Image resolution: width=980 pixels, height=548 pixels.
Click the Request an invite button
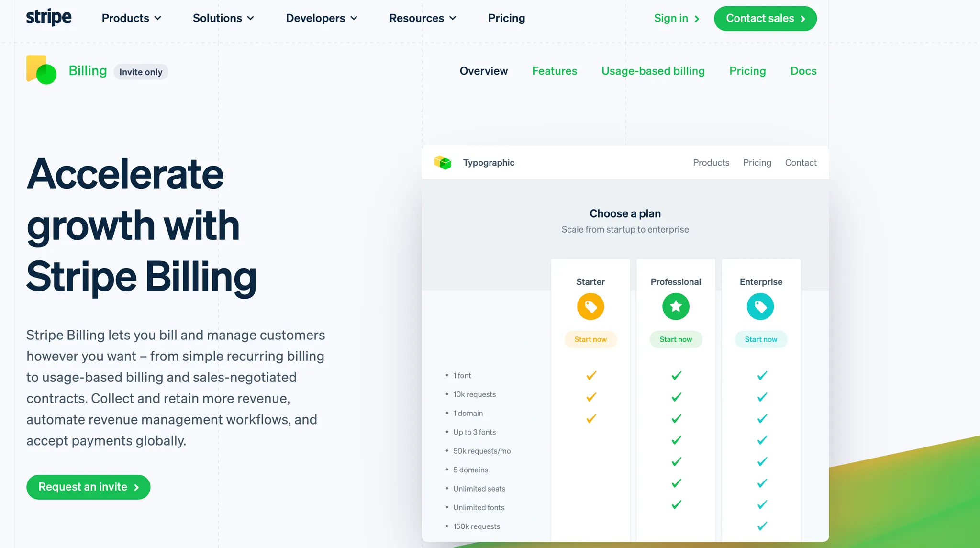[88, 487]
